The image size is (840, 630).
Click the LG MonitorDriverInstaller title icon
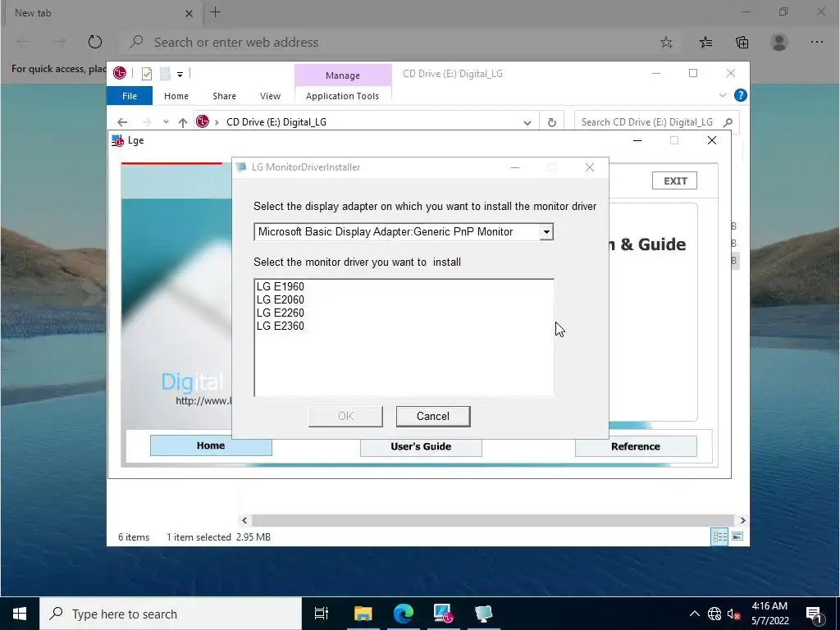pos(241,167)
